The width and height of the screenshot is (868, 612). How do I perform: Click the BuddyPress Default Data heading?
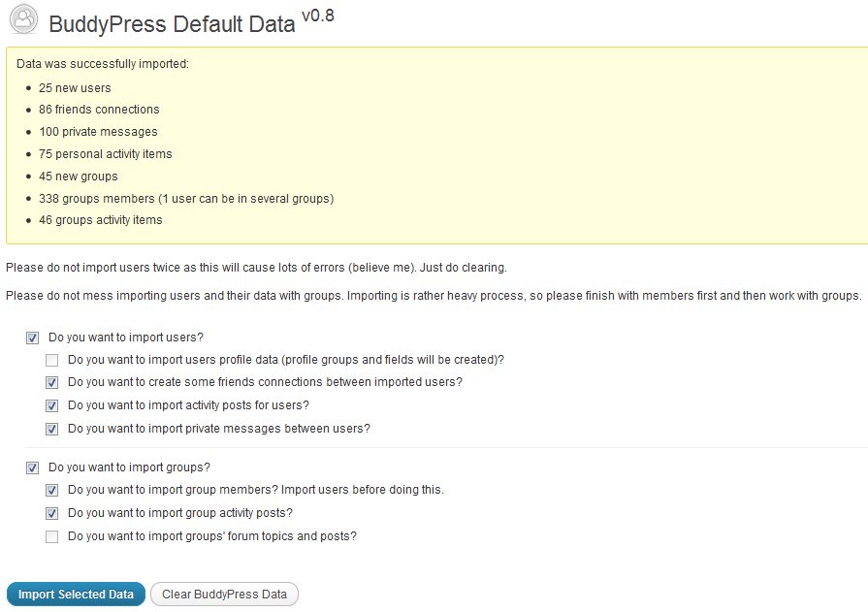point(172,25)
